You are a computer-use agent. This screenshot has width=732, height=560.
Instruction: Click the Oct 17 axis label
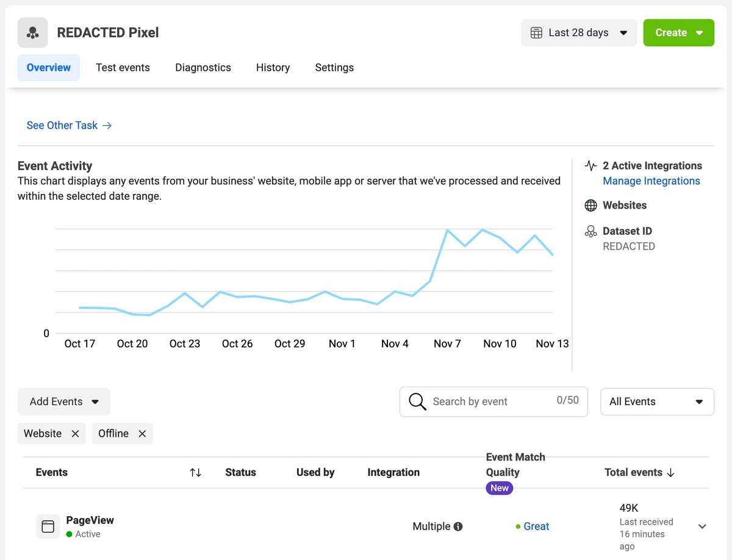[x=80, y=344]
